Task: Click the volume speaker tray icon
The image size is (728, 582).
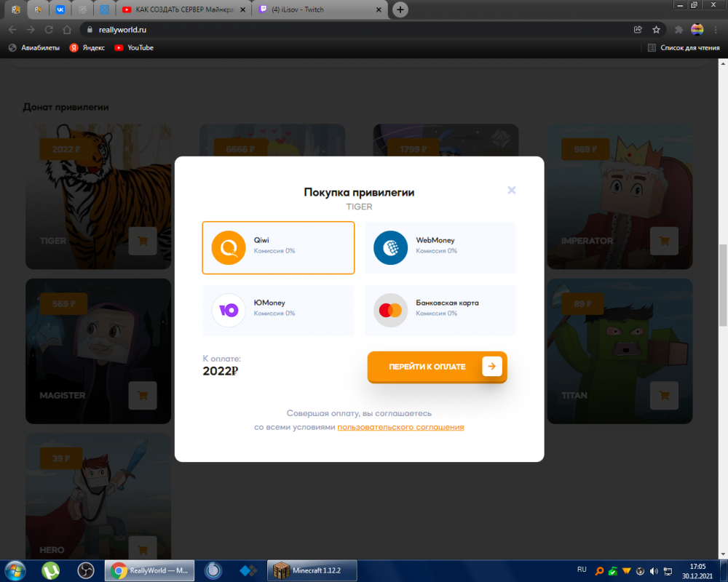Action: tap(654, 571)
